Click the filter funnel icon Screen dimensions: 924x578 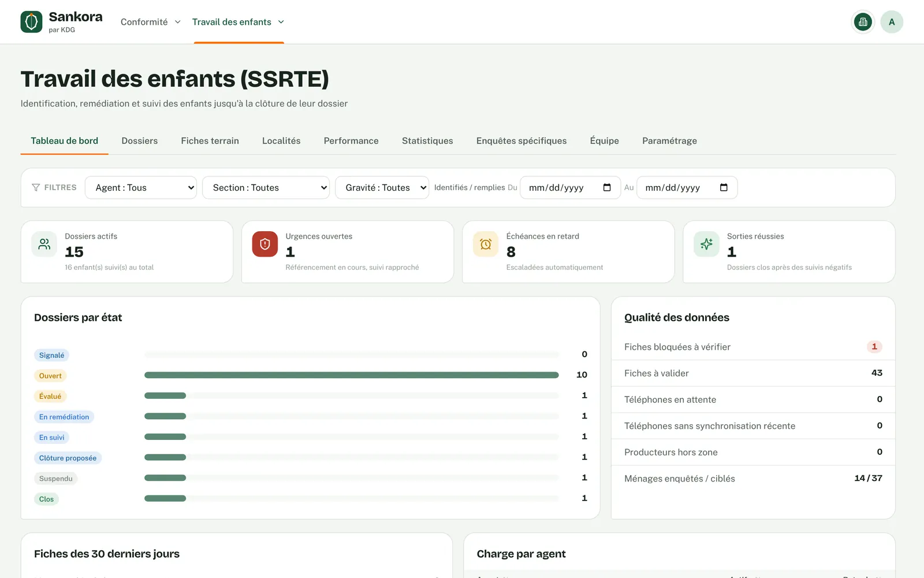coord(36,187)
